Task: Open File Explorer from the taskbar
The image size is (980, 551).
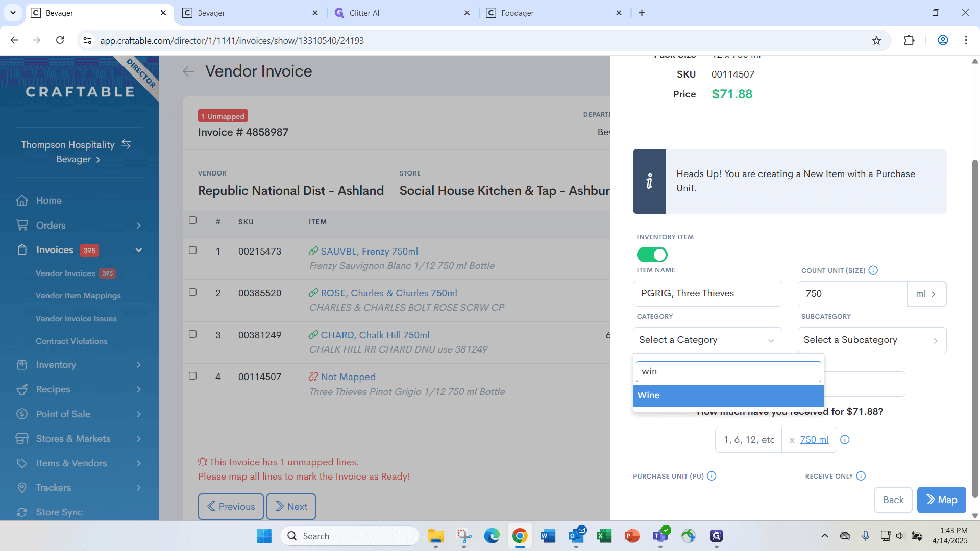Action: click(x=435, y=536)
